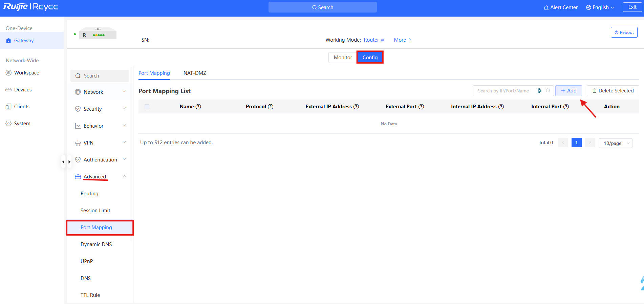Click the sidebar collapse left arrow
Screen dimensions: 644x304
63,162
